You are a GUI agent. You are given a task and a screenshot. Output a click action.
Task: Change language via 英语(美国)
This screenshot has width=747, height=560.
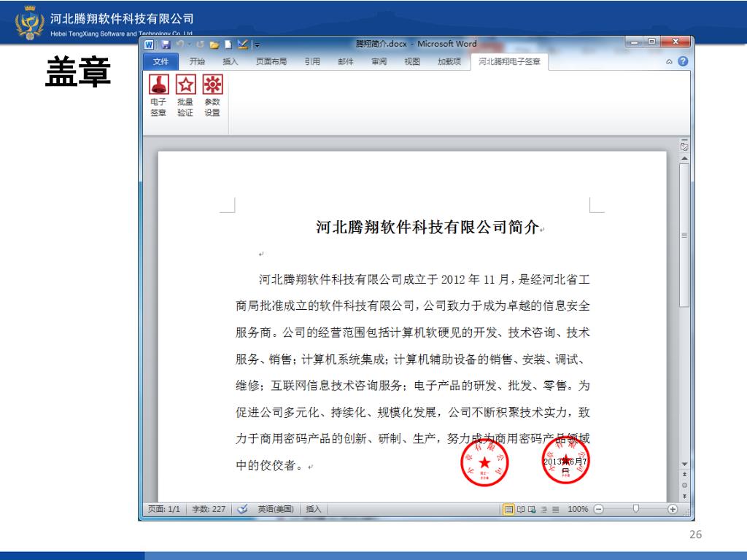[x=276, y=509]
